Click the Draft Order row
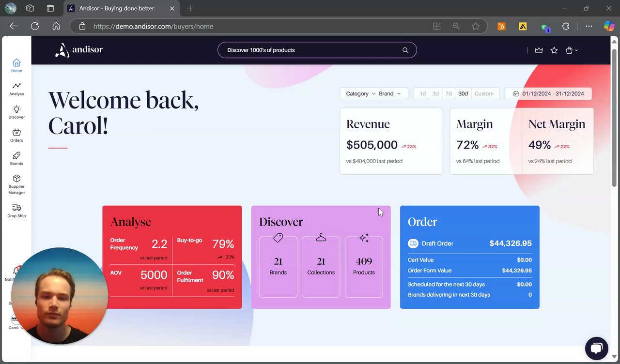The width and height of the screenshot is (620, 364). 470,243
